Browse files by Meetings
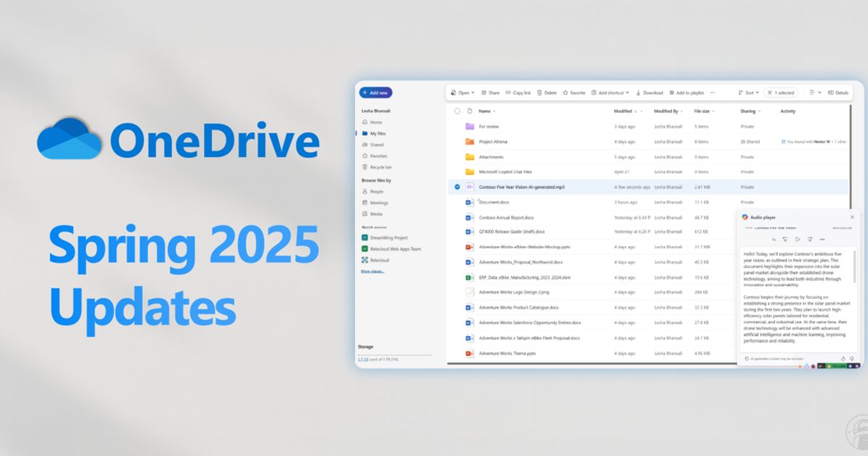This screenshot has width=868, height=456. point(375,203)
